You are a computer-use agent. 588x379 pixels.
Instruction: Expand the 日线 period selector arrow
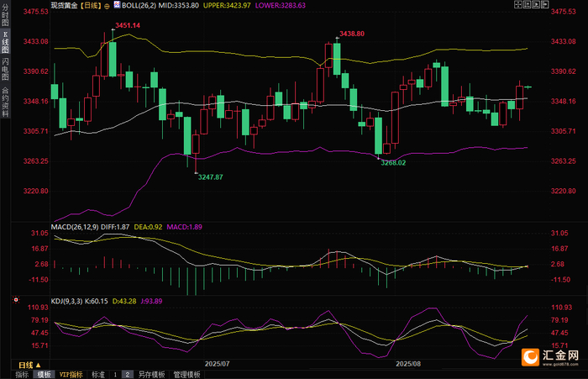[x=38, y=365]
